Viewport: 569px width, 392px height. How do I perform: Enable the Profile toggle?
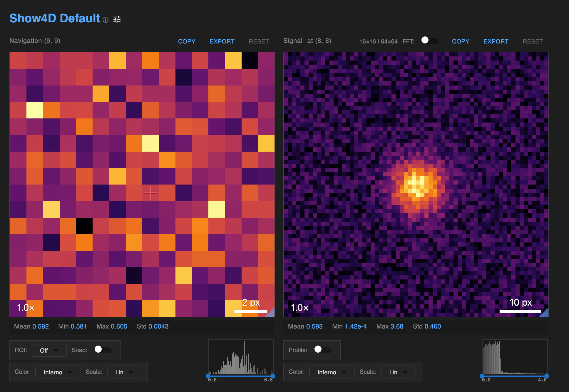pos(323,350)
